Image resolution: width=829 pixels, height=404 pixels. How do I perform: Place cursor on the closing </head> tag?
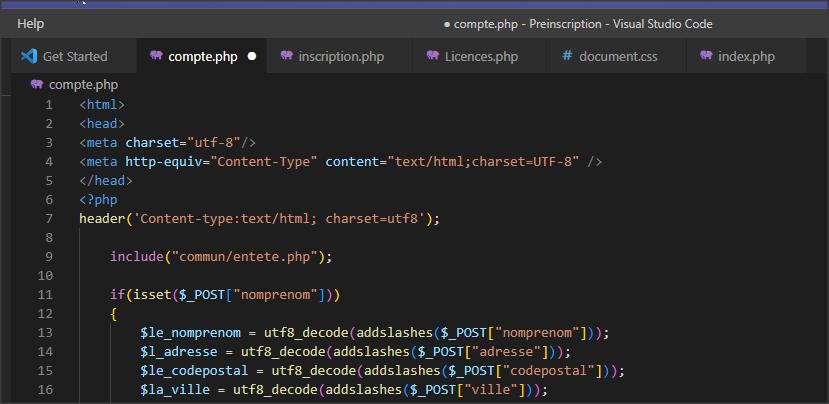coord(106,181)
